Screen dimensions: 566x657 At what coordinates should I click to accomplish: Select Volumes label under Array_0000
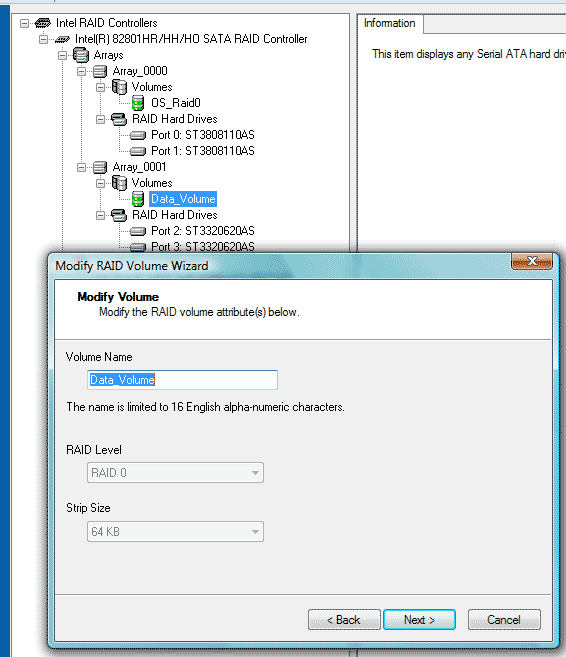point(152,87)
